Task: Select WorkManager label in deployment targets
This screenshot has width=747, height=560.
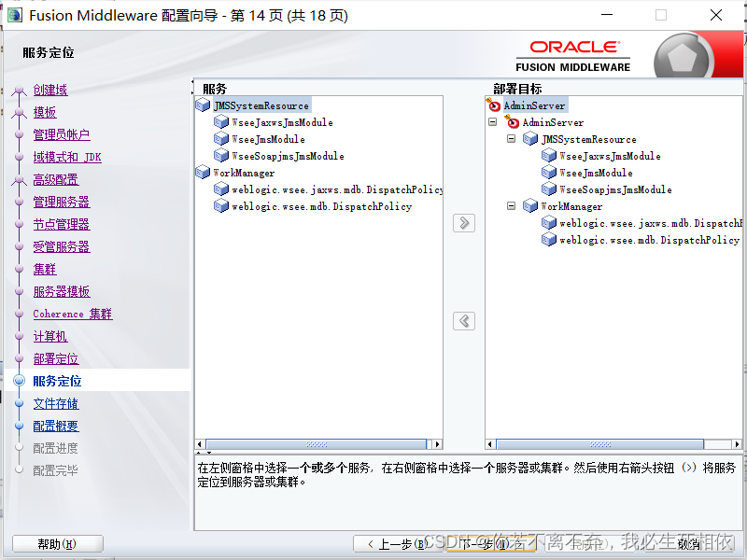Action: tap(571, 206)
